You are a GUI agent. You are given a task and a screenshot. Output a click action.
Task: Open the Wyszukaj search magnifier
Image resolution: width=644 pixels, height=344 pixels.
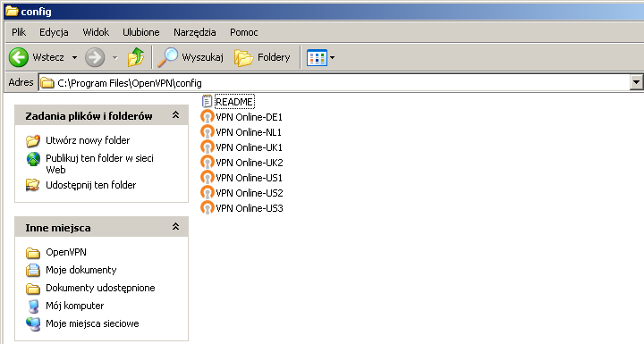point(167,57)
